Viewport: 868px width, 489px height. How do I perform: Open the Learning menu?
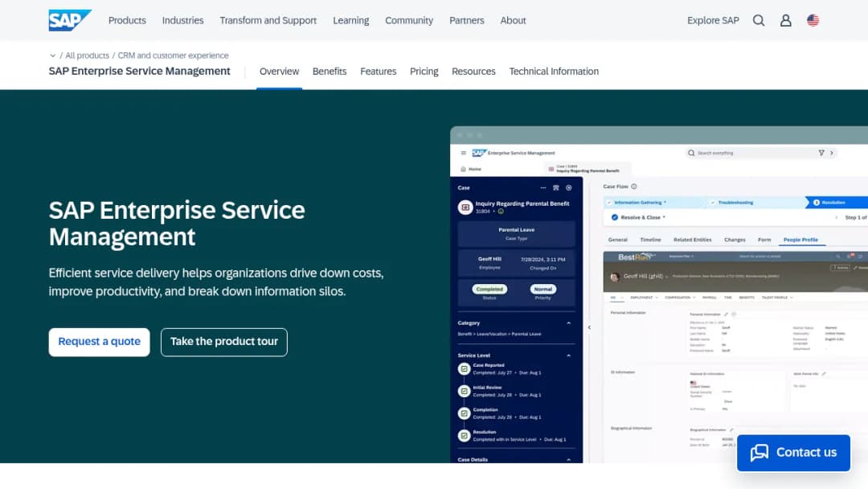click(351, 20)
